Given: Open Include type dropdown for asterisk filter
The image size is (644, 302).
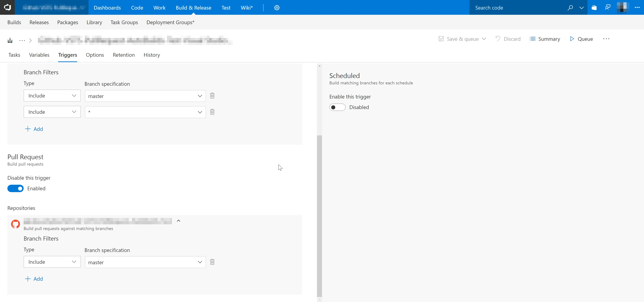Looking at the screenshot, I should click(52, 112).
